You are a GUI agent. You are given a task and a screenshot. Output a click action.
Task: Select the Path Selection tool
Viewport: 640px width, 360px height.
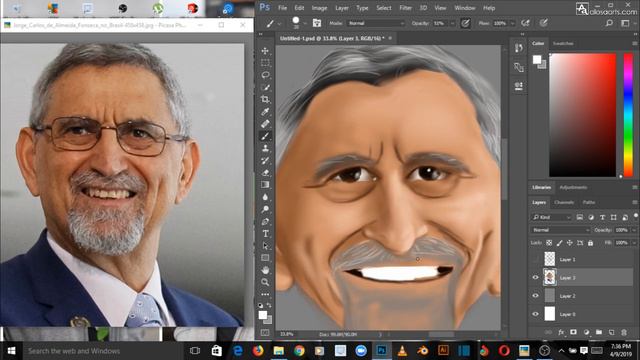(265, 246)
